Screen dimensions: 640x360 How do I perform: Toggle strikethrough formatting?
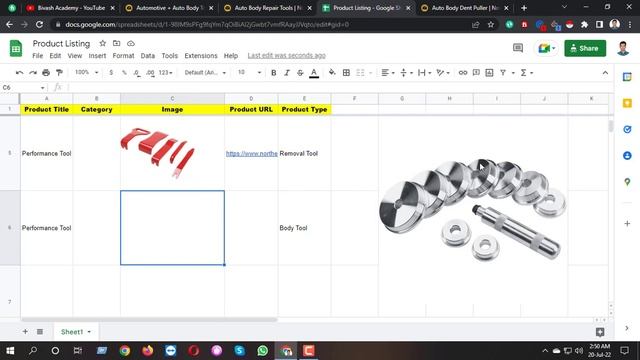pos(300,73)
